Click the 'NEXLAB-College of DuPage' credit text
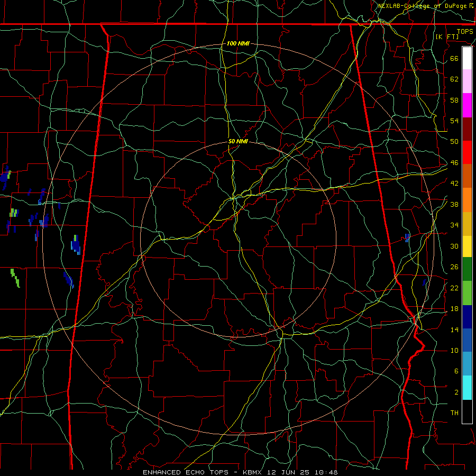This screenshot has height=476, width=476. (423, 6)
